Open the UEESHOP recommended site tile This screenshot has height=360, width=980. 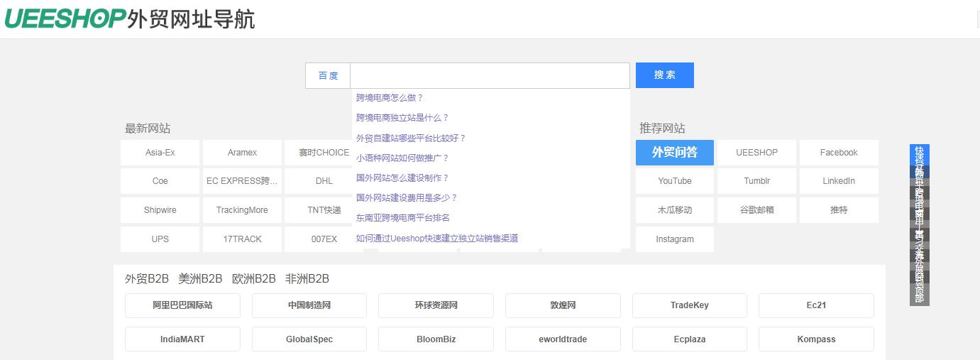click(x=756, y=153)
